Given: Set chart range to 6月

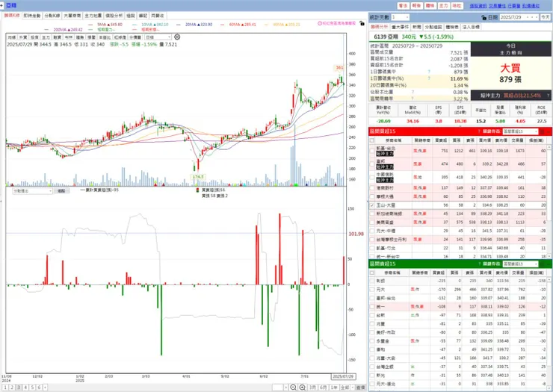Looking at the screenshot, I should (323, 388).
